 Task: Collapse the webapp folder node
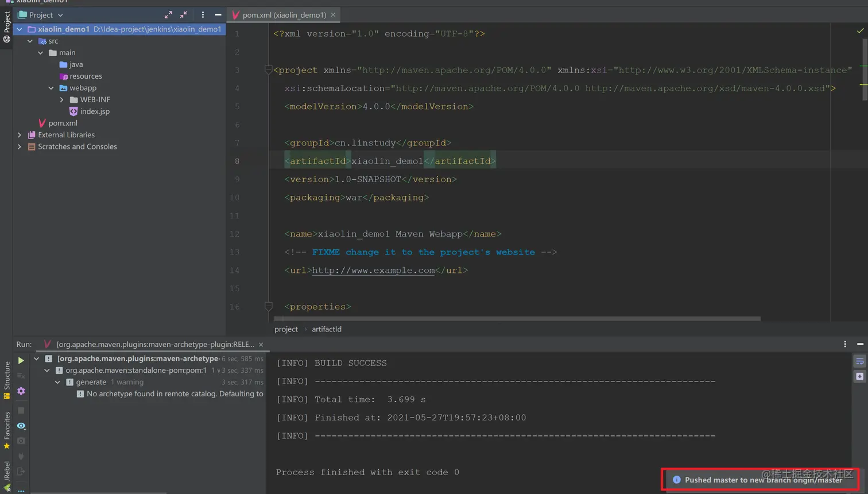point(51,88)
